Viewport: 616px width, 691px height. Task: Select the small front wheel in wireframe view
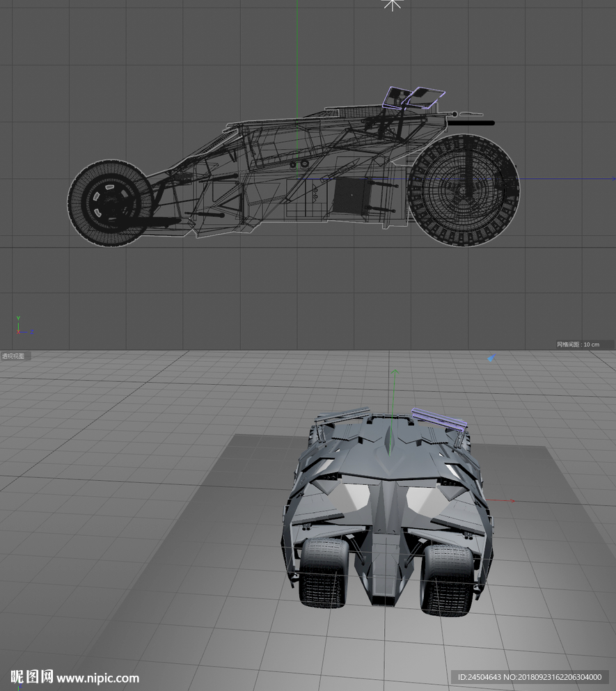pos(110,203)
